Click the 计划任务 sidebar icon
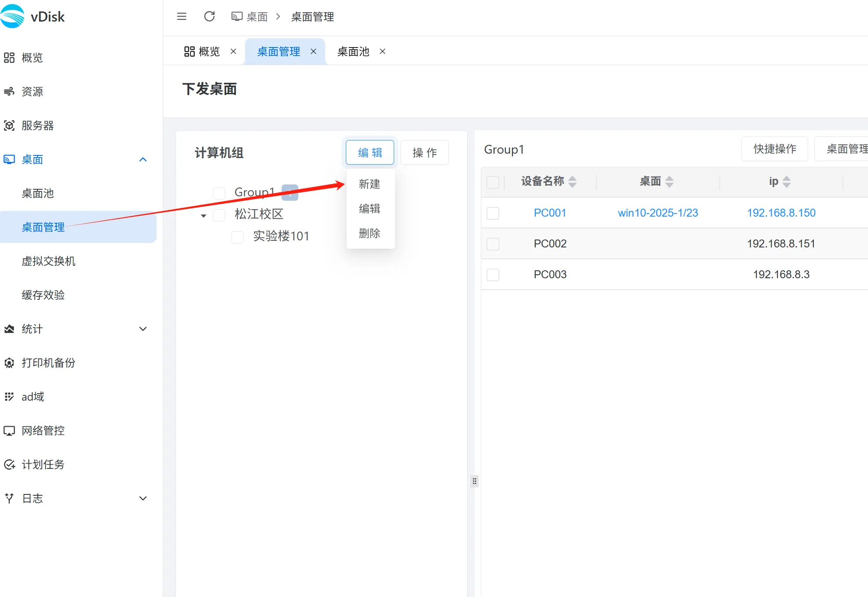The image size is (868, 597). [x=9, y=464]
